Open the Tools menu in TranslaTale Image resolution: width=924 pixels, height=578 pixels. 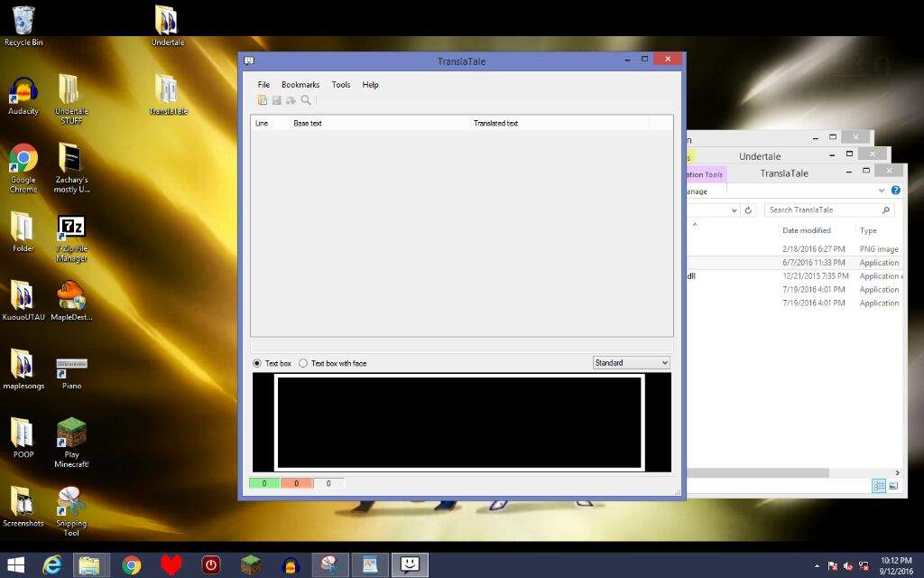pos(340,85)
